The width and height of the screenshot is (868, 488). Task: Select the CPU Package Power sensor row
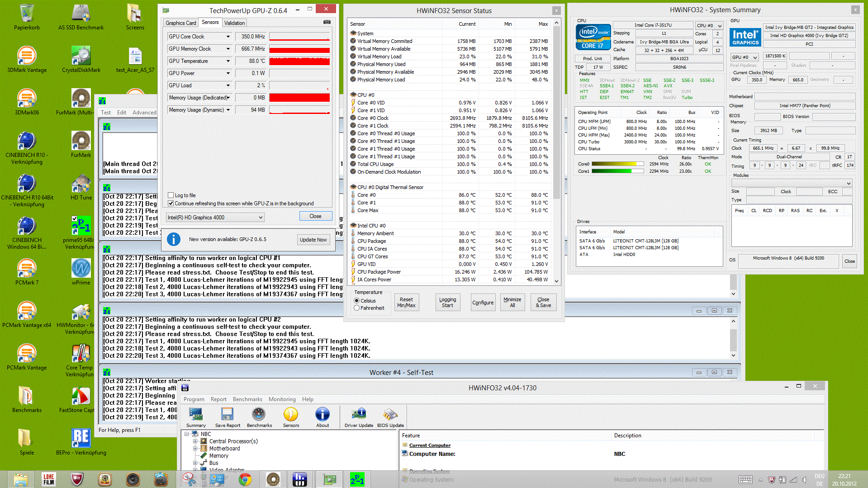pos(450,272)
